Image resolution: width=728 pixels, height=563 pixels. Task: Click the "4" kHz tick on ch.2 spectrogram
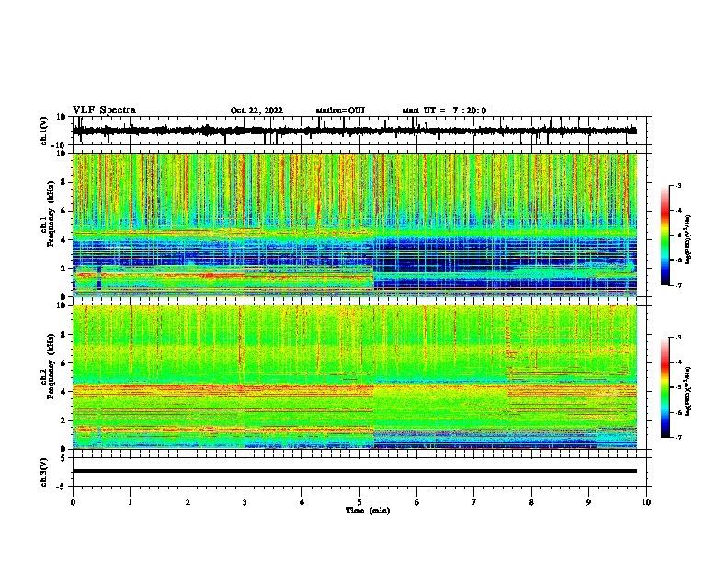[x=63, y=392]
